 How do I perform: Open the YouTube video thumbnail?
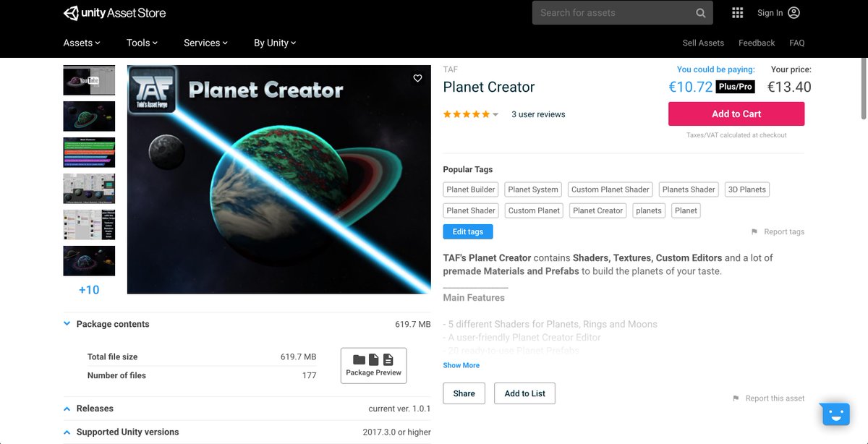click(89, 80)
